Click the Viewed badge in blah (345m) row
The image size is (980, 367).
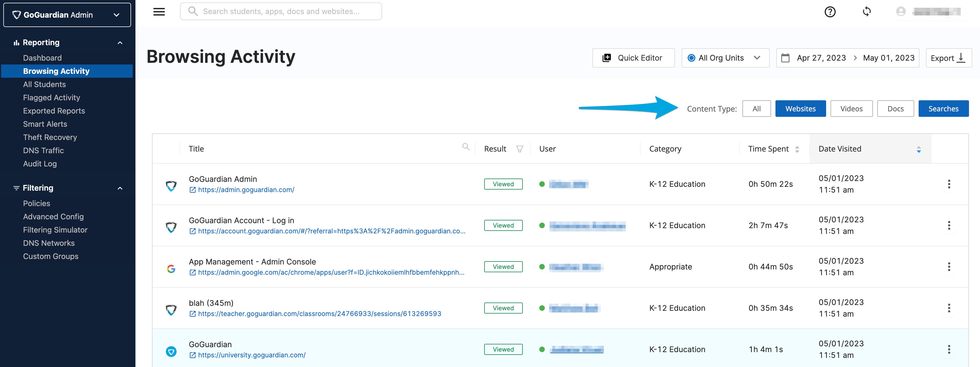click(x=503, y=308)
